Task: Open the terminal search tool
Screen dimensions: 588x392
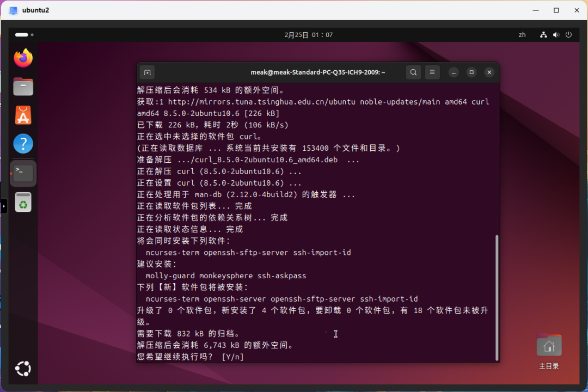Action: click(413, 72)
